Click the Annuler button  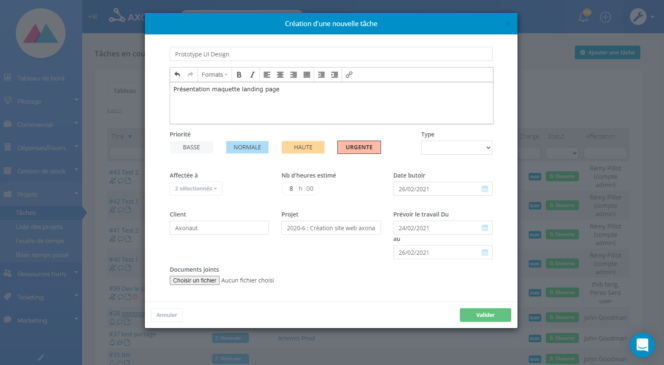click(x=166, y=315)
